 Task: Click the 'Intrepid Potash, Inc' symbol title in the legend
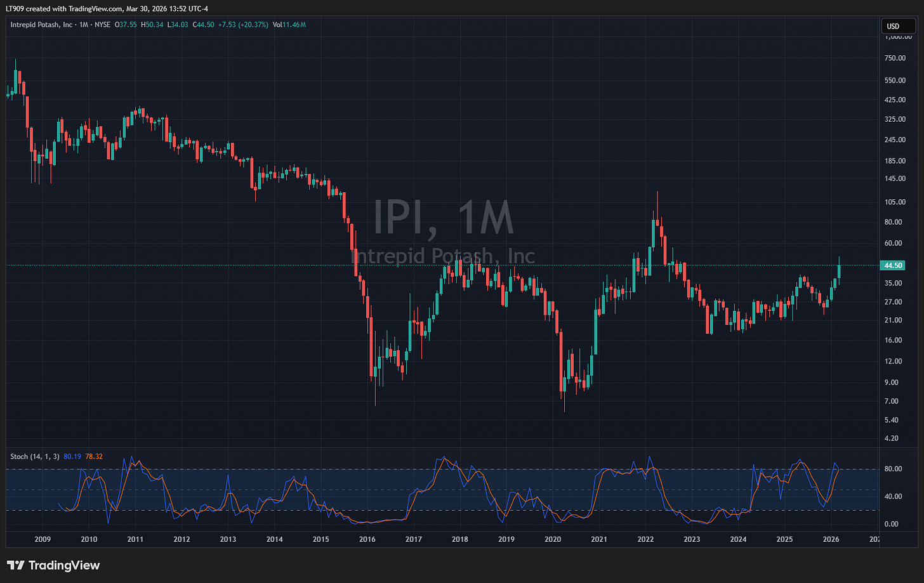pos(41,25)
